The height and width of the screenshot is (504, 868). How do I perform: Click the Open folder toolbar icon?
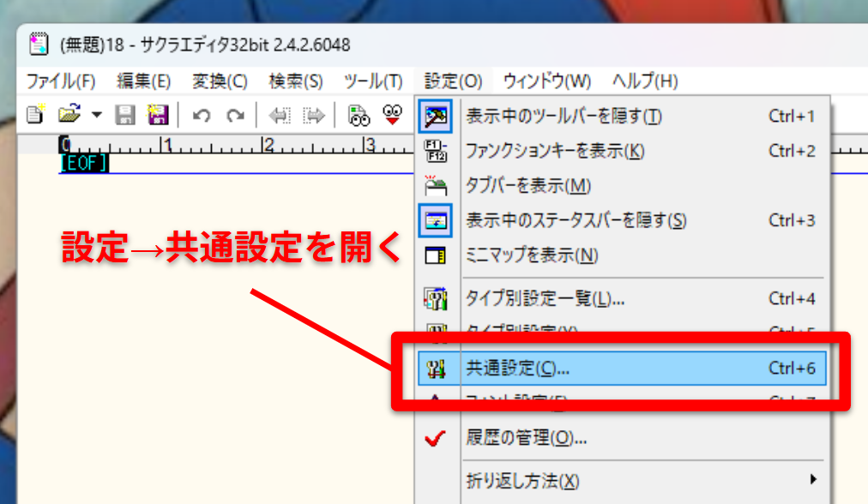point(69,114)
